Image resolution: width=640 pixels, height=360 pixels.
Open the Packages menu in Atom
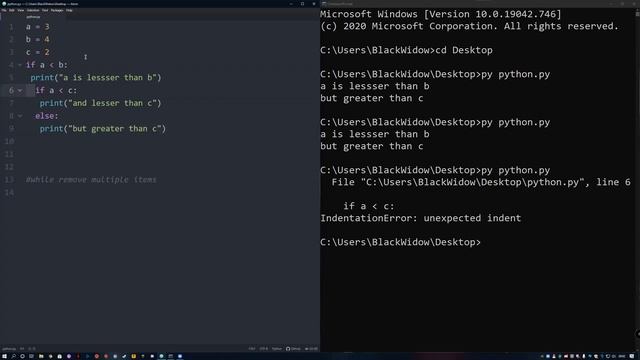[57, 10]
